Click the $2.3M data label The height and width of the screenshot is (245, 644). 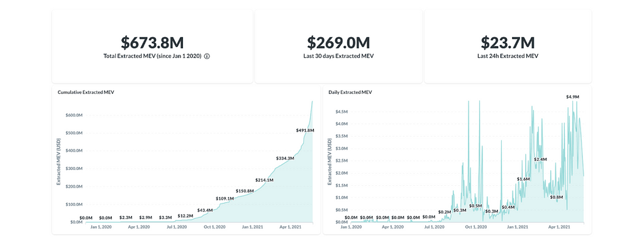[126, 217]
